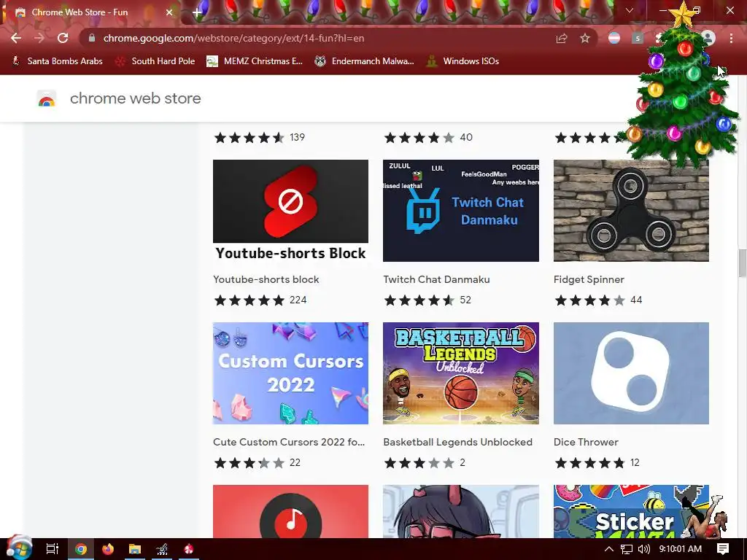Click the taskbar clock 9:10:01 AM
Screen dimensions: 747x560
click(681, 549)
